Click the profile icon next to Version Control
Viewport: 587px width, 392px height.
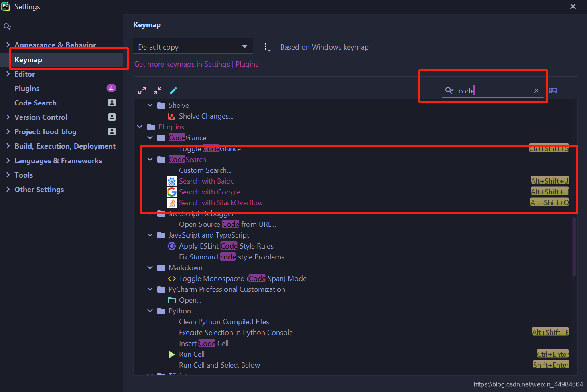[112, 117]
